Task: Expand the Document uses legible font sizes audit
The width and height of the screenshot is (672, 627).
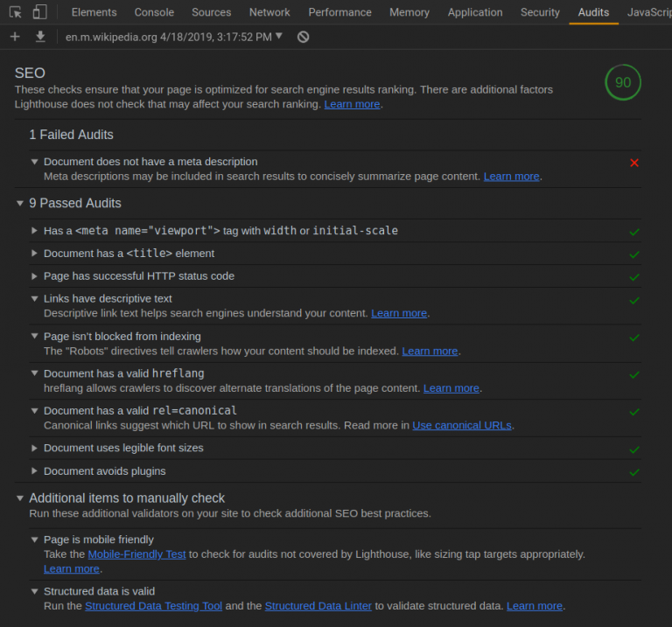Action: coord(35,448)
